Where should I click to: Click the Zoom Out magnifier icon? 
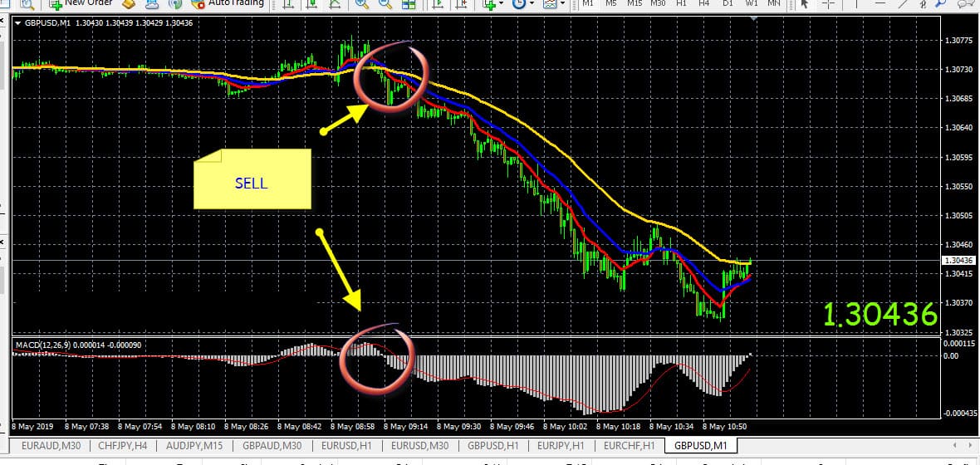pos(385,4)
